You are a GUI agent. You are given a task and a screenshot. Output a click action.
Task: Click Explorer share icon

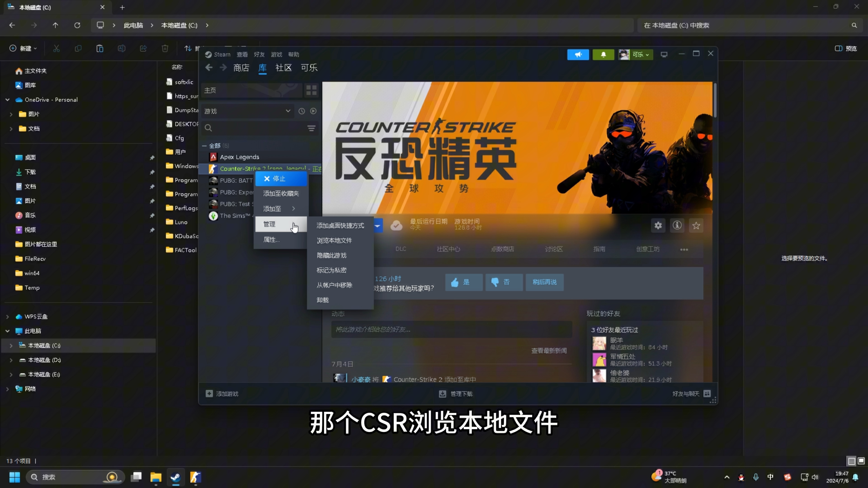pyautogui.click(x=143, y=49)
